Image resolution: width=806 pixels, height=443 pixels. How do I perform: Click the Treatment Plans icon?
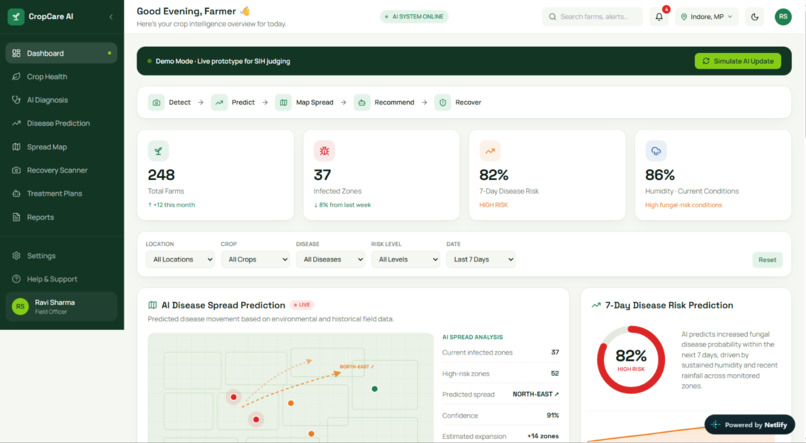click(x=16, y=194)
